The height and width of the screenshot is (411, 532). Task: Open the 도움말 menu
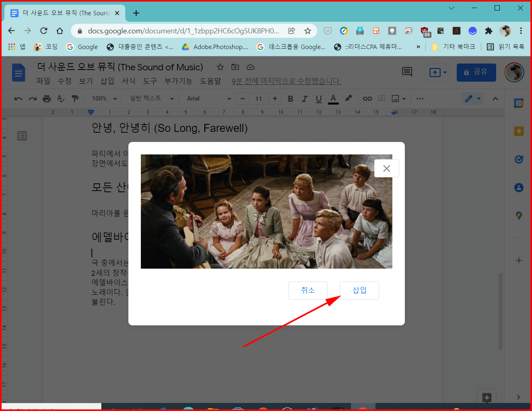pos(210,81)
